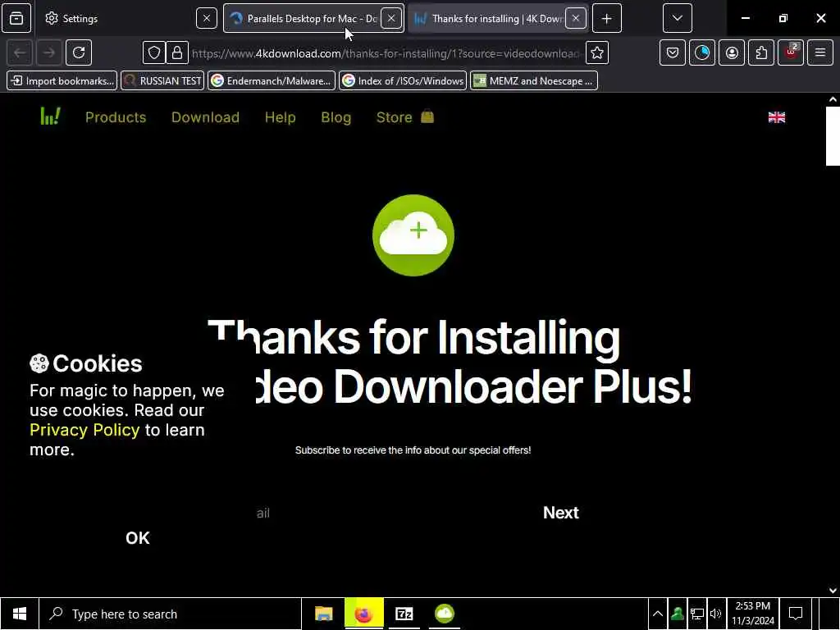Open Index of /ISOs/Windows bookmark
Viewport: 840px width, 630px height.
pyautogui.click(x=403, y=81)
